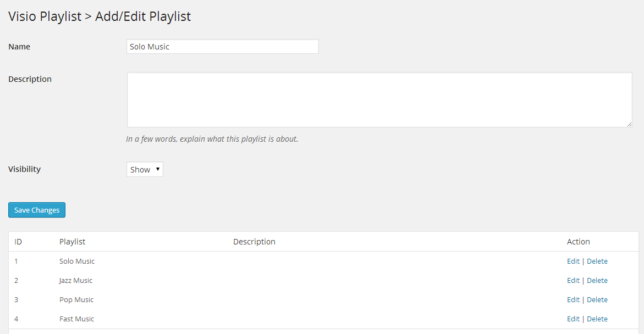Click the Action column header
The width and height of the screenshot is (644, 334).
(x=578, y=242)
